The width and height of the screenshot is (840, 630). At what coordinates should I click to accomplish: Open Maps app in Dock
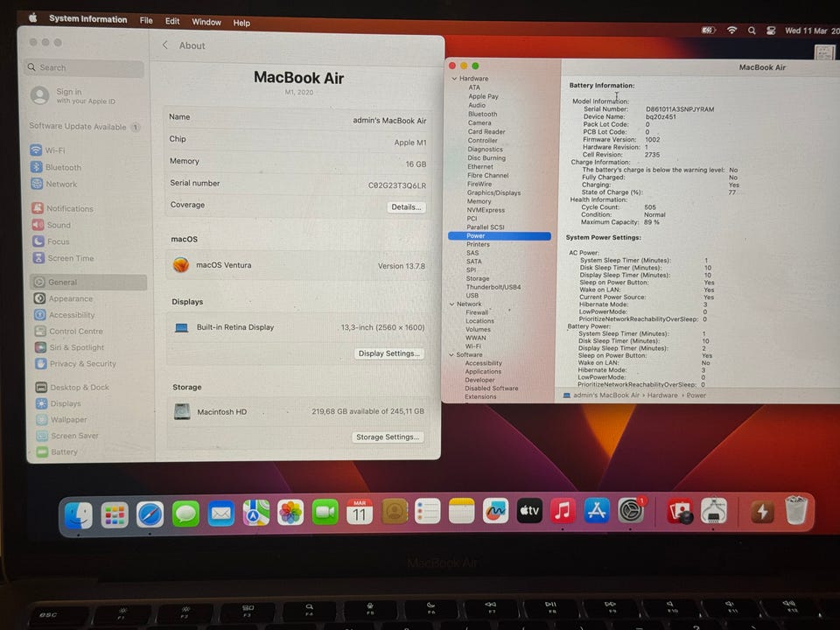(x=256, y=514)
